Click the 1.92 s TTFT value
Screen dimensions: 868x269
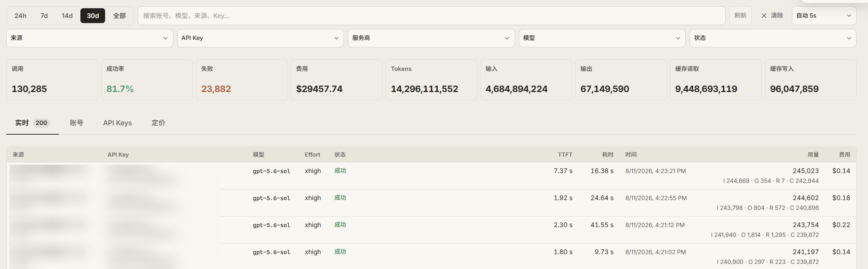pos(563,198)
